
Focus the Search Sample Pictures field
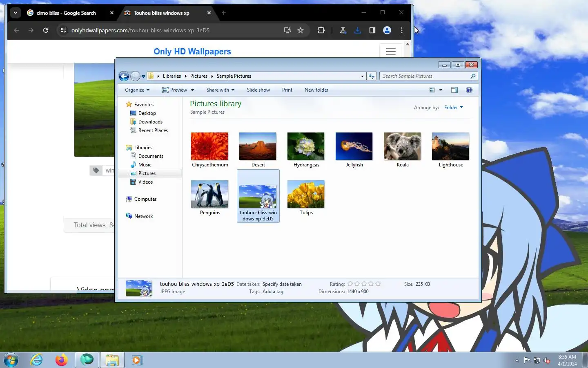click(425, 76)
